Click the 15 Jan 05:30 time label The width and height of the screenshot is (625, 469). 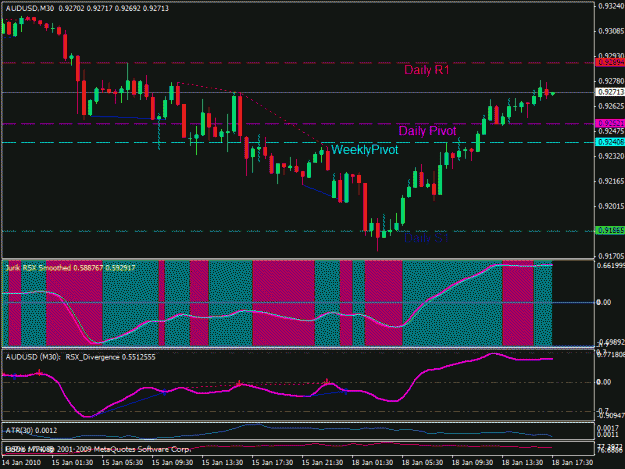[x=122, y=463]
